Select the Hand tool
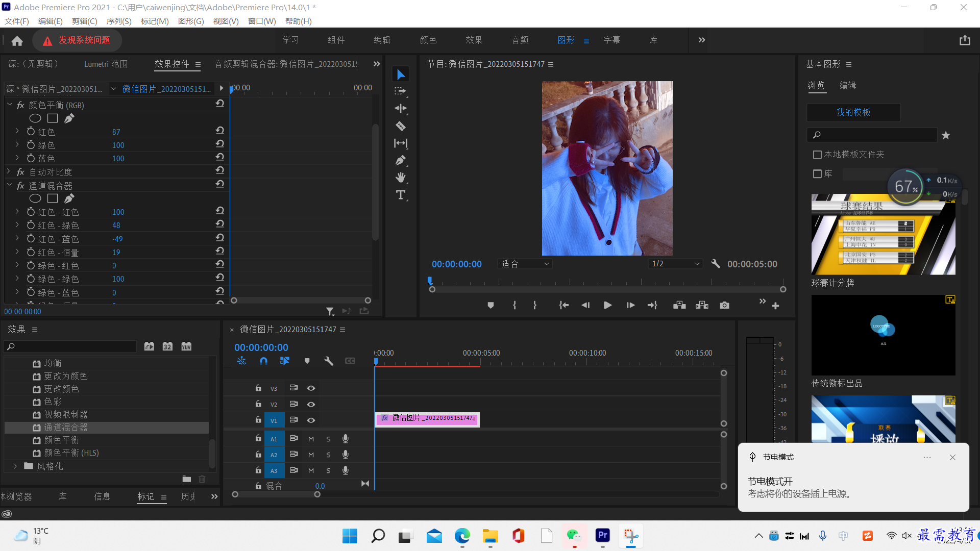The width and height of the screenshot is (980, 551). [401, 178]
